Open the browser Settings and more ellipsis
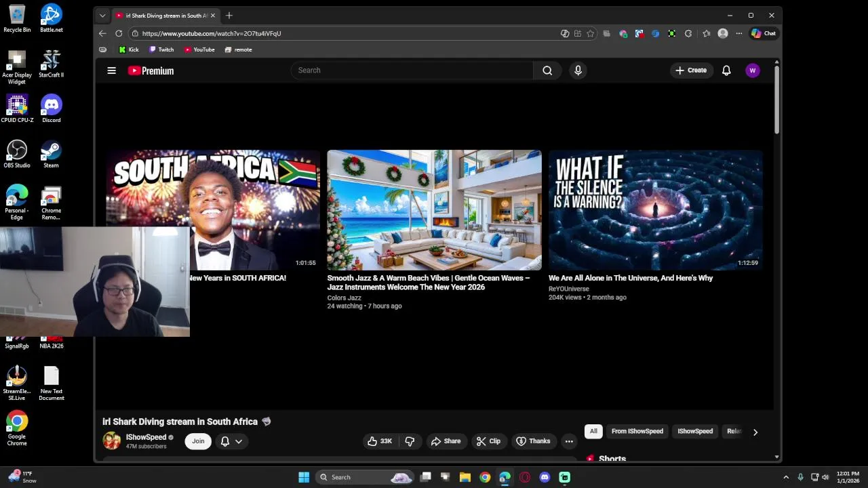The height and width of the screenshot is (488, 868). tap(739, 33)
